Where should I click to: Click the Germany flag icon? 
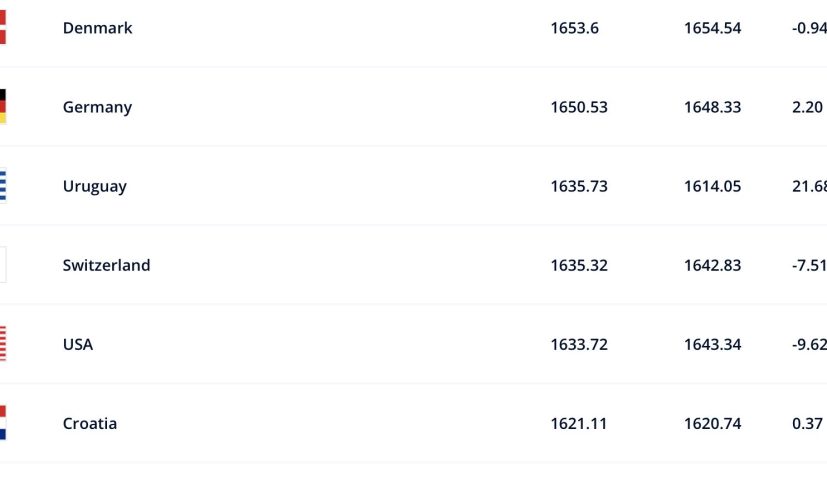[3, 107]
